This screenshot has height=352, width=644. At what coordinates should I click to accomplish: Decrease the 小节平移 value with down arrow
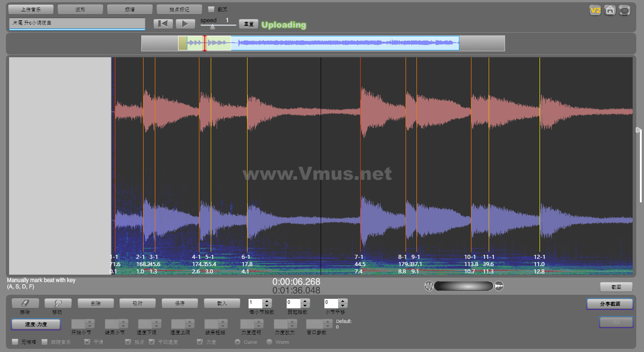click(x=343, y=306)
